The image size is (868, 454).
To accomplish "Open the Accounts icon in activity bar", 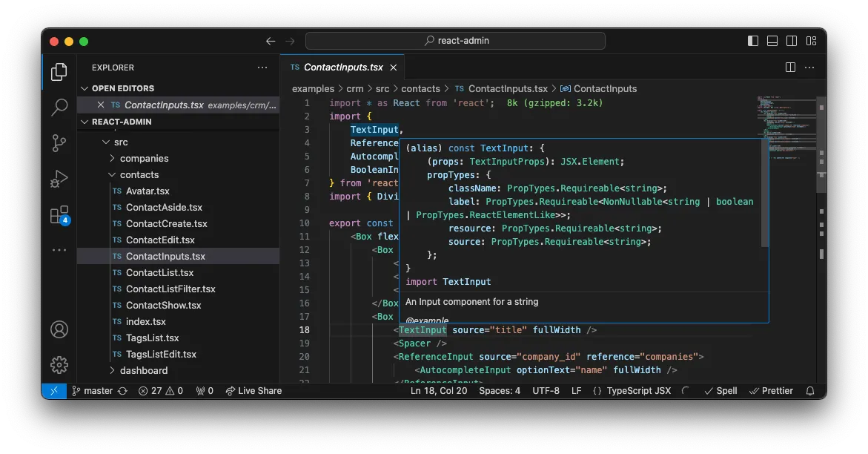I will click(x=59, y=329).
